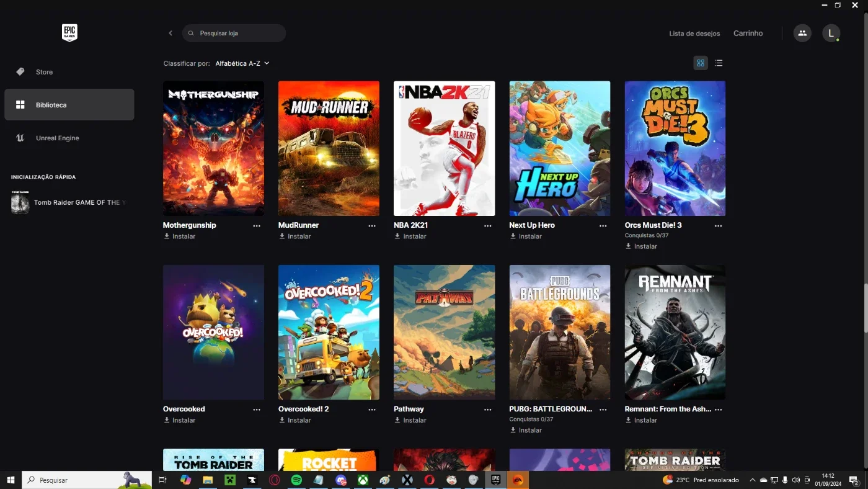Open the EA app on the taskbar
This screenshot has height=489, width=868.
tap(518, 480)
